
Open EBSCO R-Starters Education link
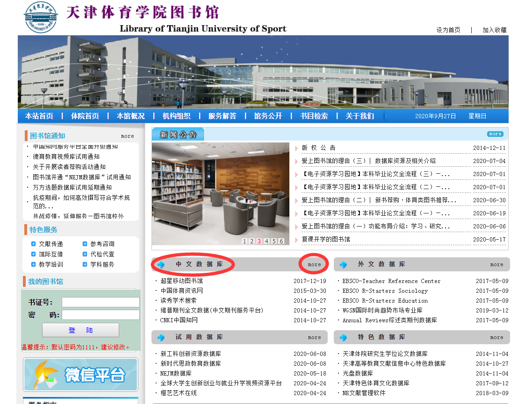point(385,301)
